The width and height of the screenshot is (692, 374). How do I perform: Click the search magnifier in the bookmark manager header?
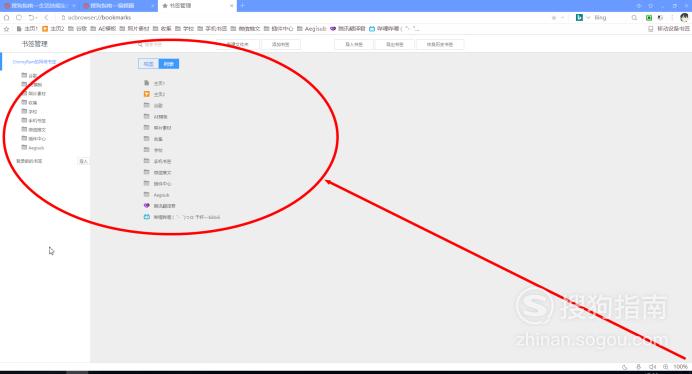[x=140, y=44]
